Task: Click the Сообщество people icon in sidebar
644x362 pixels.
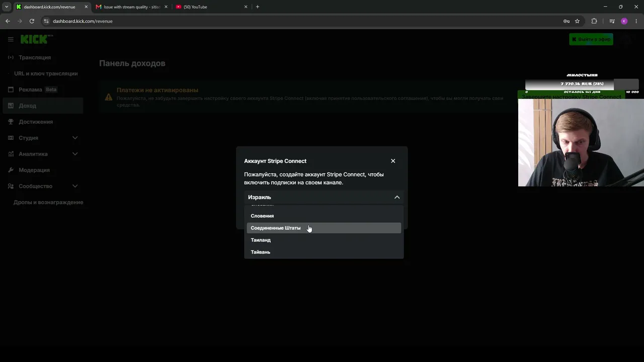Action: [11, 186]
